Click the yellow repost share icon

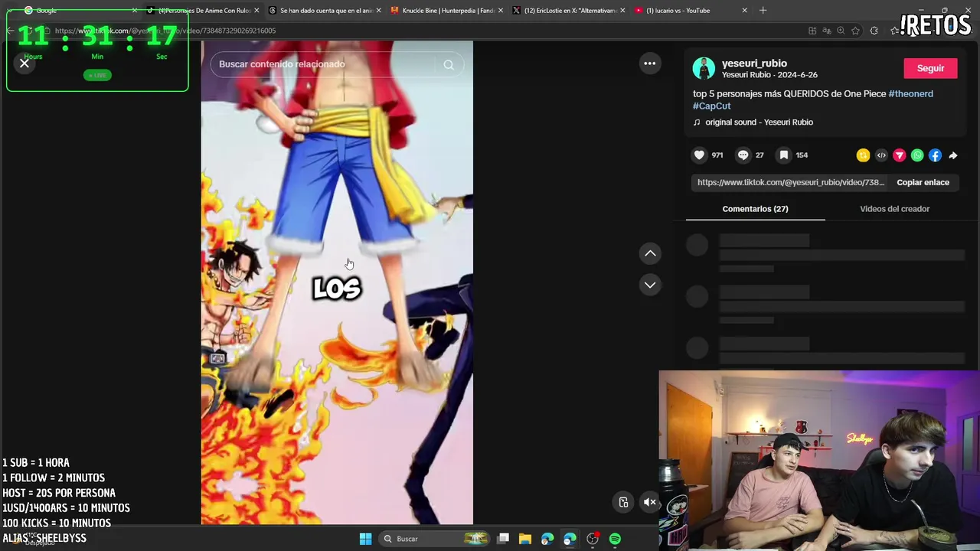tap(863, 155)
